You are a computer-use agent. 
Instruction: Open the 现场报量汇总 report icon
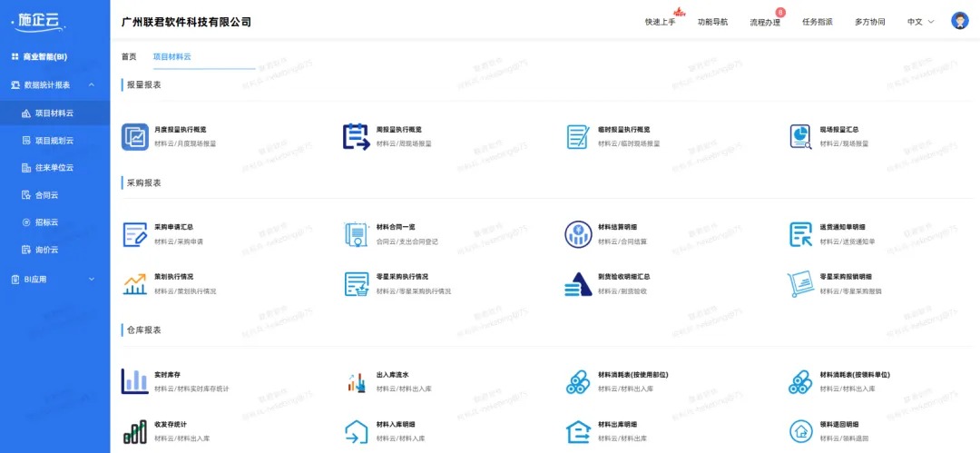[800, 136]
